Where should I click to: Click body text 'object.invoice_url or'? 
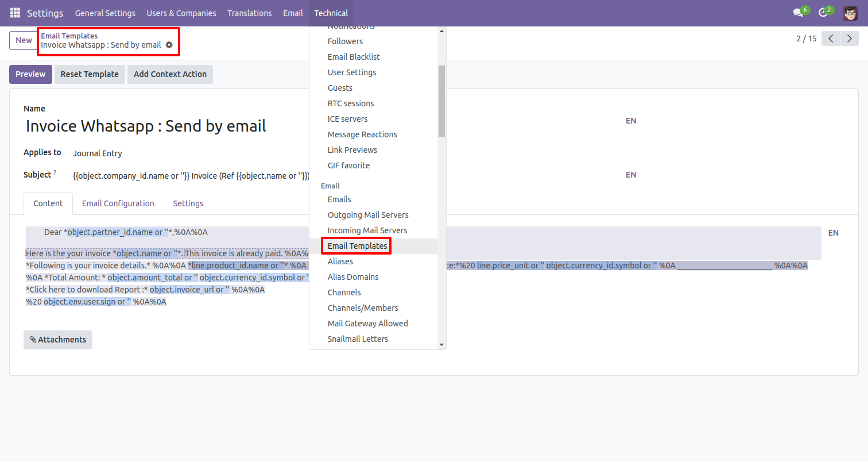(x=189, y=290)
